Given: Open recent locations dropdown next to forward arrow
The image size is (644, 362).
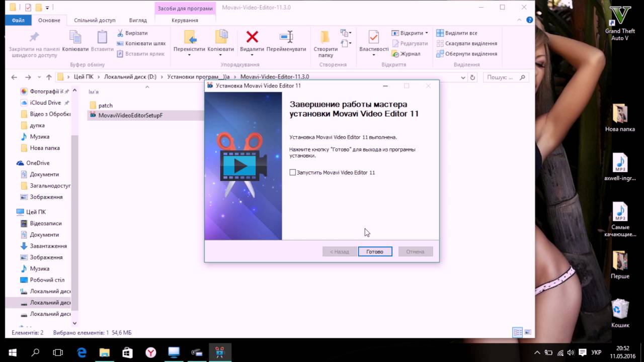Looking at the screenshot, I should [x=39, y=77].
